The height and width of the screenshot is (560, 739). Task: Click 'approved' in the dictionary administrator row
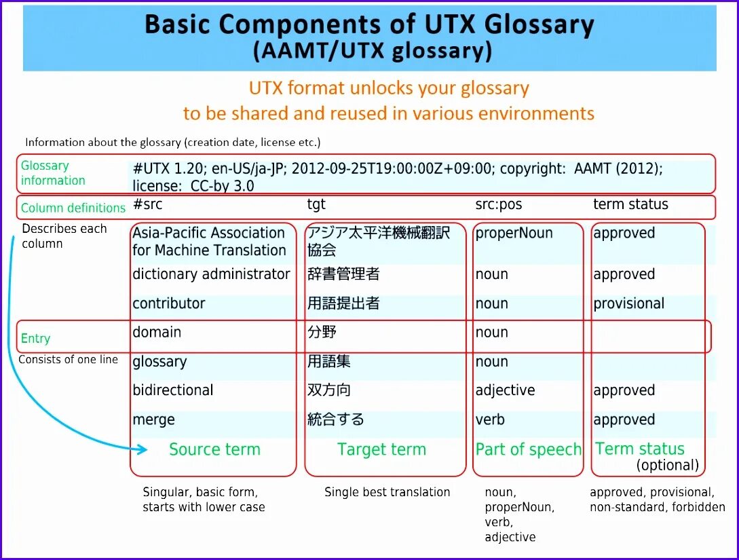point(624,274)
